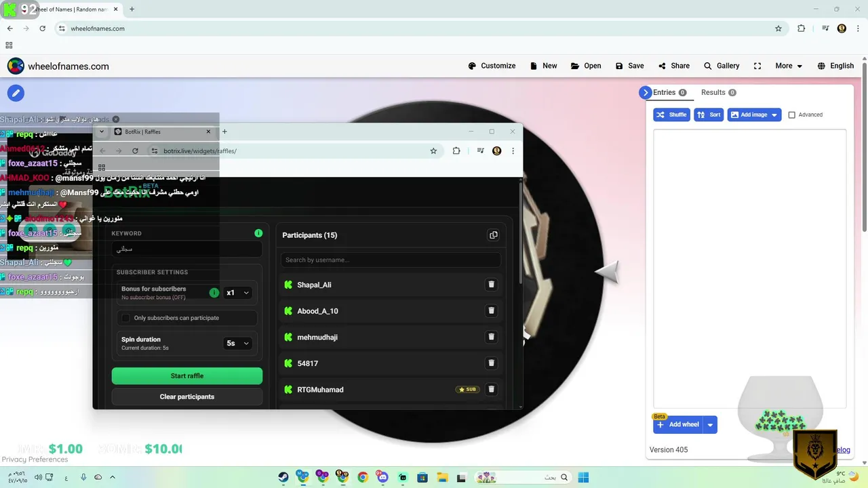Open the Add image dropdown
Viewport: 868px width, 488px height.
pyautogui.click(x=754, y=115)
